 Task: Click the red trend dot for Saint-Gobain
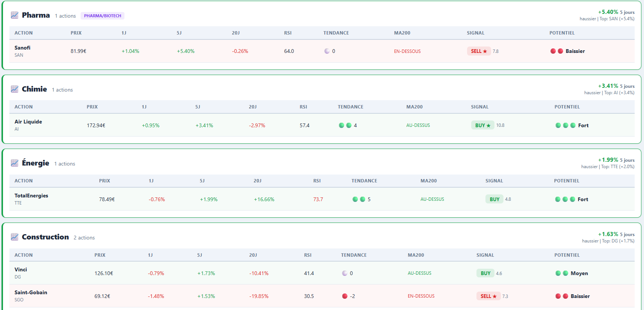click(x=344, y=296)
